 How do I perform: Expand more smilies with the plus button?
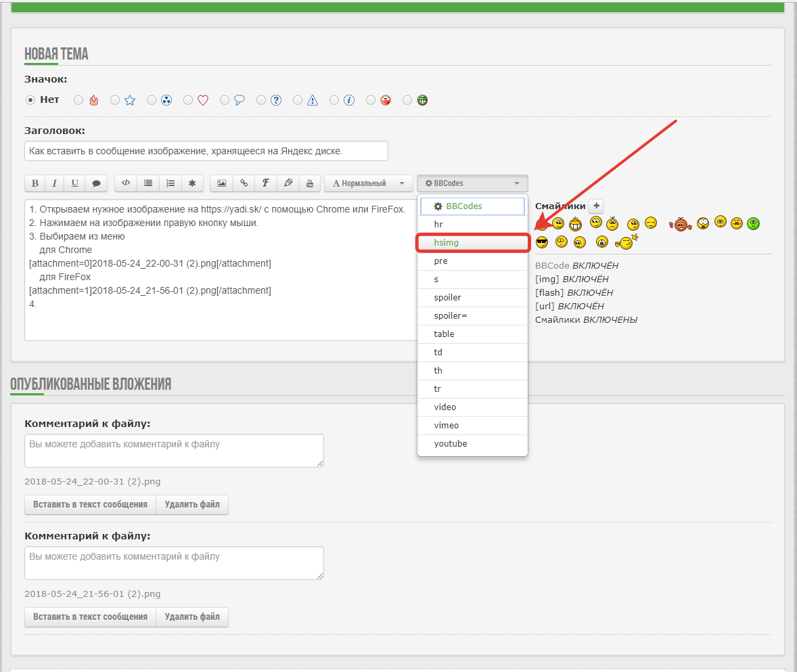pos(595,206)
